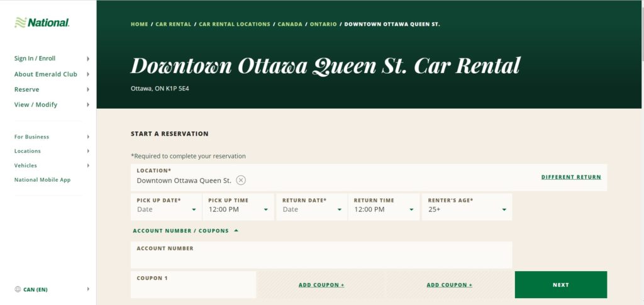The height and width of the screenshot is (305, 644).
Task: Click the Ottawa, ON K1P 5E4 address text
Action: 160,88
